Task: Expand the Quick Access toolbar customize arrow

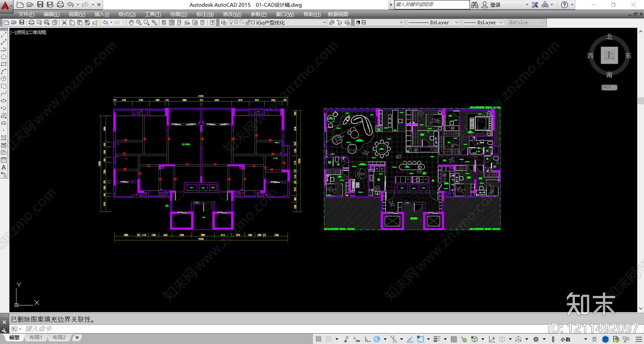Action: pos(99,4)
